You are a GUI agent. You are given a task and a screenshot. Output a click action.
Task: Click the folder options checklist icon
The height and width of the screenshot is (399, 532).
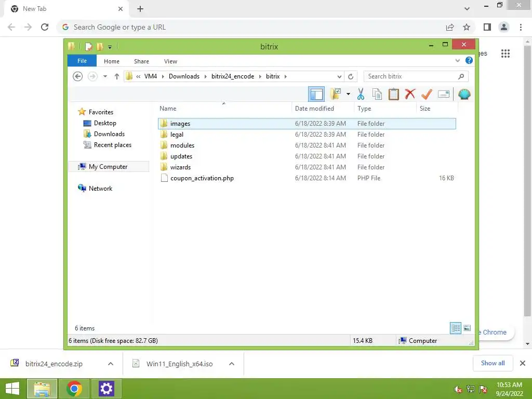tap(336, 94)
